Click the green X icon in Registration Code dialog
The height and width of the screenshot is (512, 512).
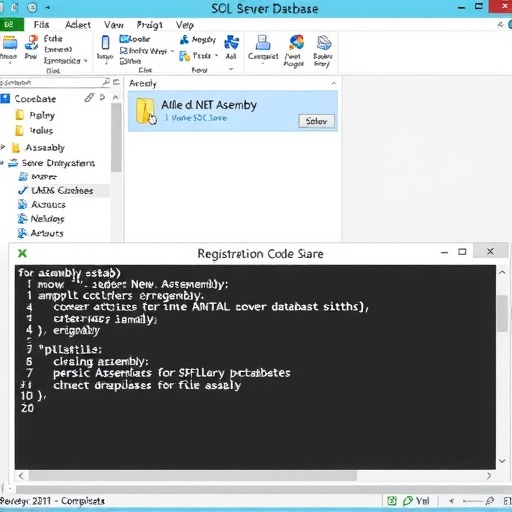(x=22, y=253)
